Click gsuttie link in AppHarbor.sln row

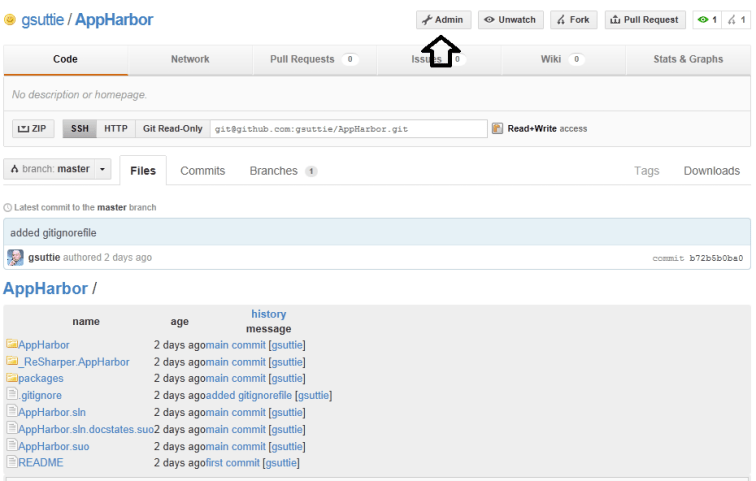pyautogui.click(x=287, y=413)
